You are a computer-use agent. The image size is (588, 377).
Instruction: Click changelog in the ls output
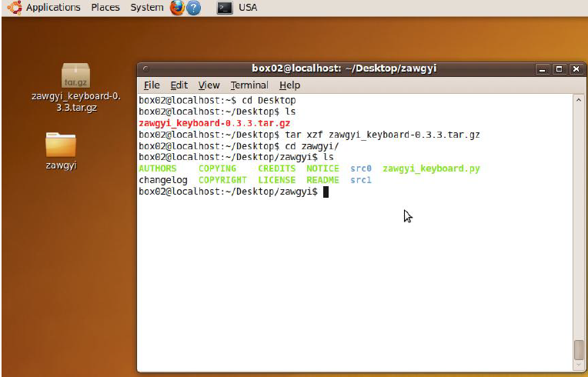pos(163,180)
